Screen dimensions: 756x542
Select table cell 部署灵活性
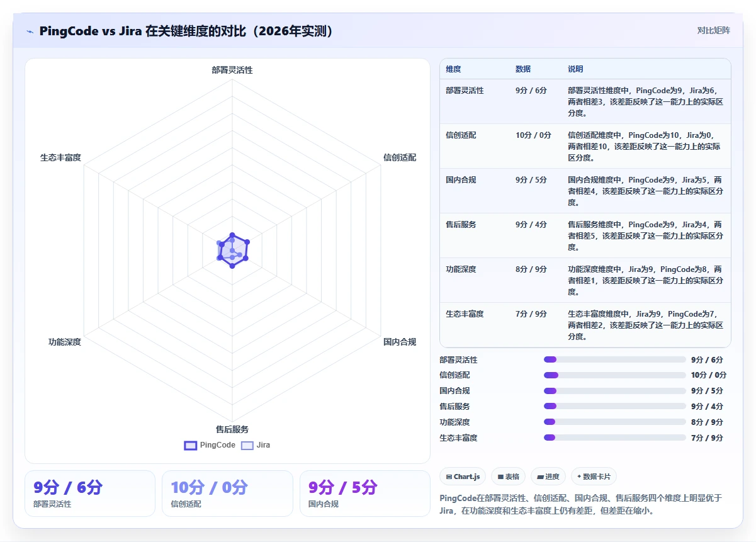[x=465, y=91]
